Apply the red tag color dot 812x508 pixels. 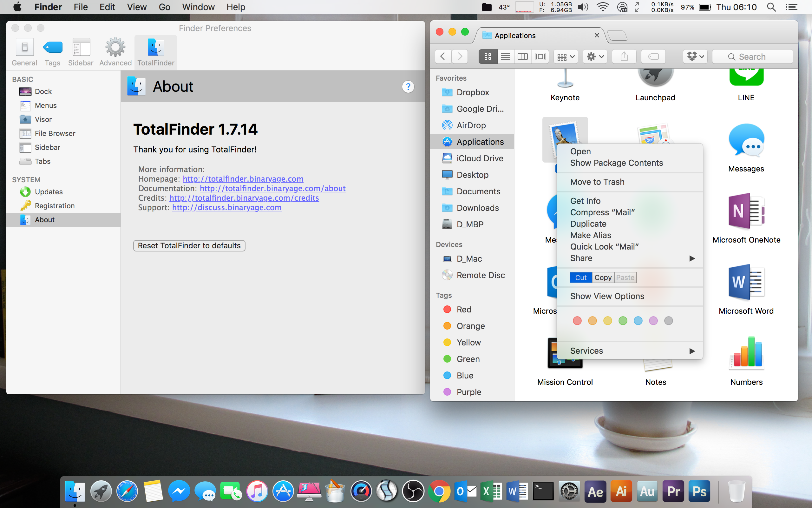[x=577, y=321]
